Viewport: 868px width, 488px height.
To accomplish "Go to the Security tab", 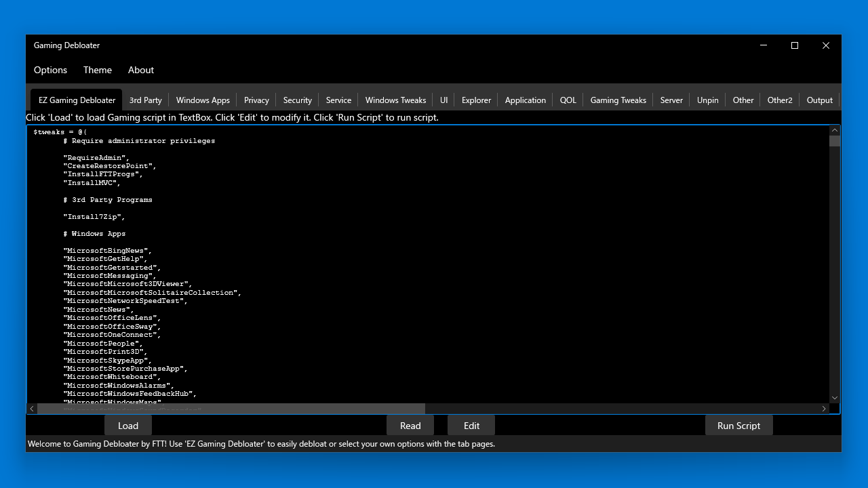I will click(x=298, y=100).
